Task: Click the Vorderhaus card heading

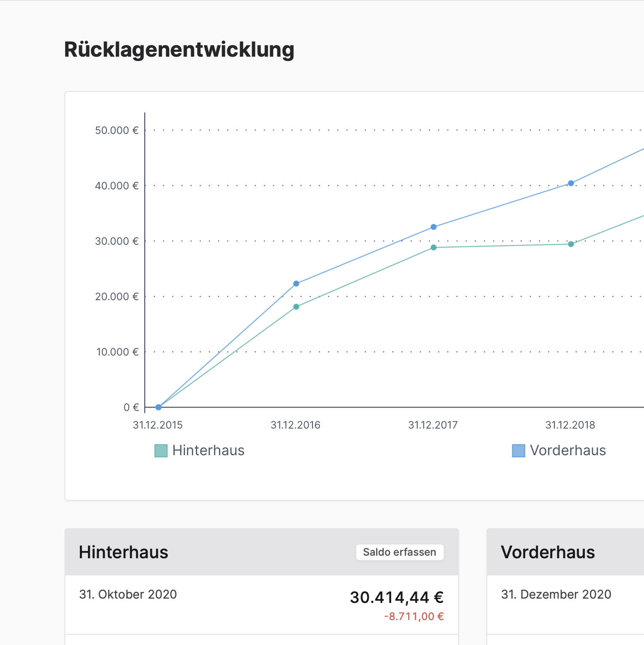Action: (548, 552)
